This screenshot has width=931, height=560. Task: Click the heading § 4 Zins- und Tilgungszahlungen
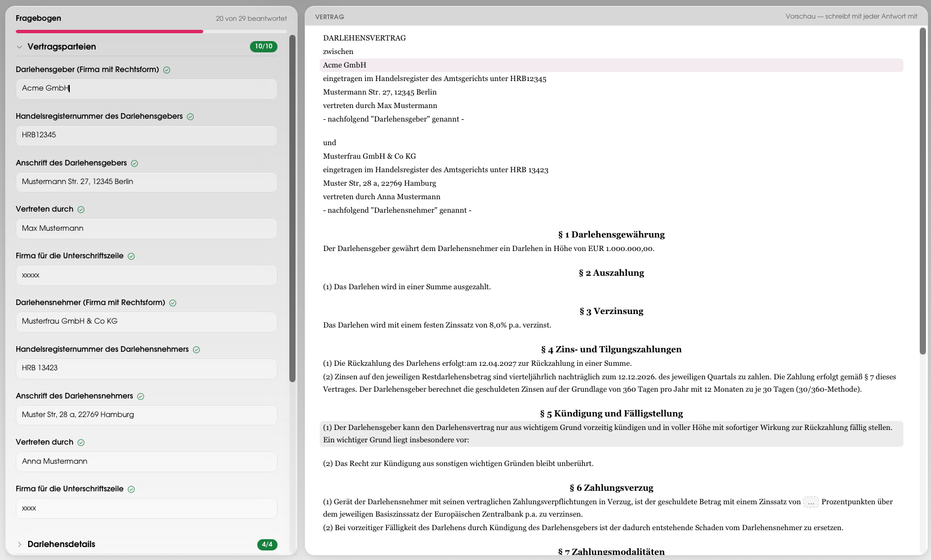coord(611,350)
